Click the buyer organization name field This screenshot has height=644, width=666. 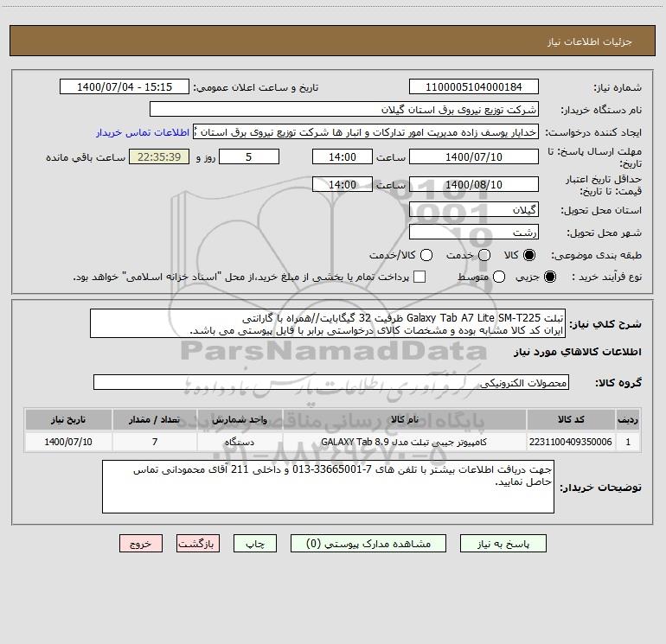pos(344,109)
